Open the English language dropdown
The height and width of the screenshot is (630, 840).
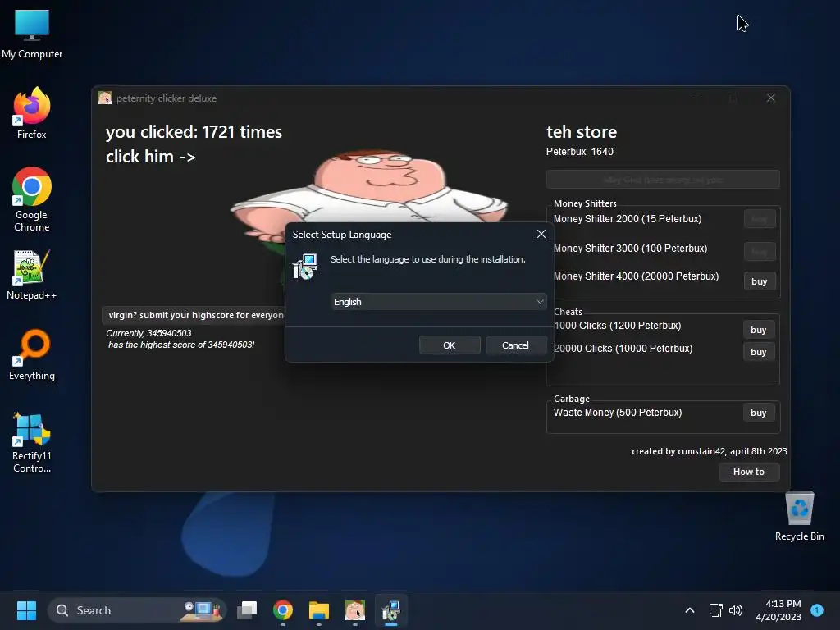coord(439,302)
